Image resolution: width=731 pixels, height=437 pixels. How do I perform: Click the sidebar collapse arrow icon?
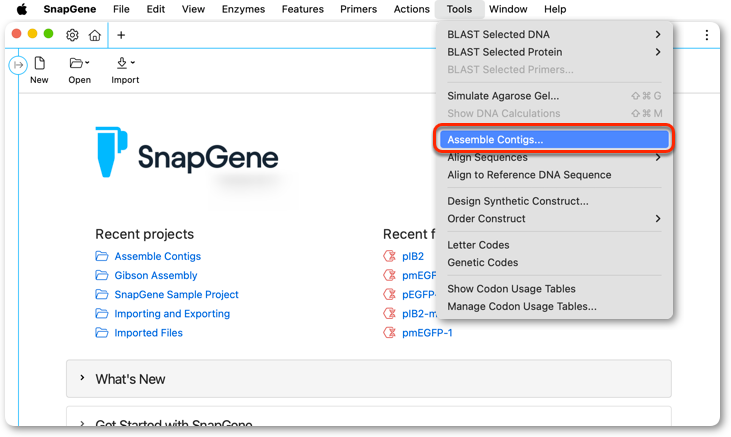(18, 65)
